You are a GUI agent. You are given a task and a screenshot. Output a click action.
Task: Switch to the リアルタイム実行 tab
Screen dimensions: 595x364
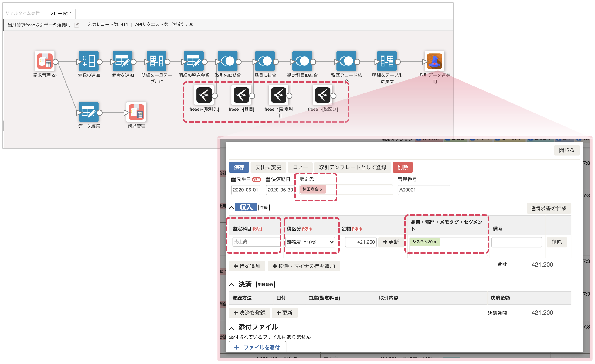point(23,13)
